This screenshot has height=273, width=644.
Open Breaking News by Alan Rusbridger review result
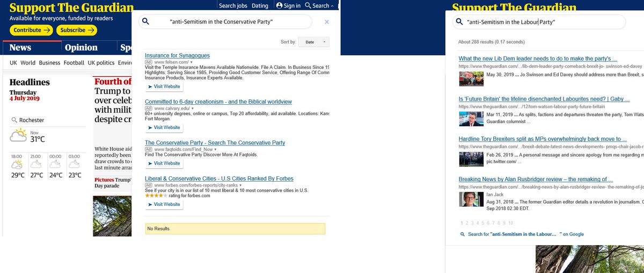pyautogui.click(x=536, y=179)
